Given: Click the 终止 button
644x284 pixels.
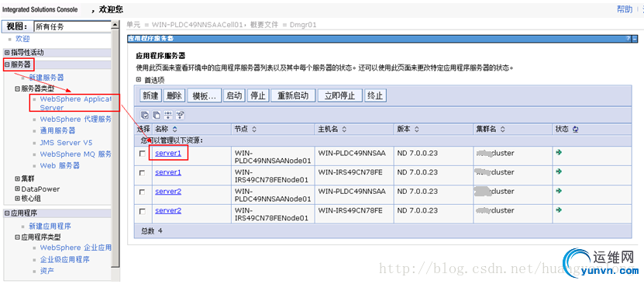Looking at the screenshot, I should (x=375, y=95).
